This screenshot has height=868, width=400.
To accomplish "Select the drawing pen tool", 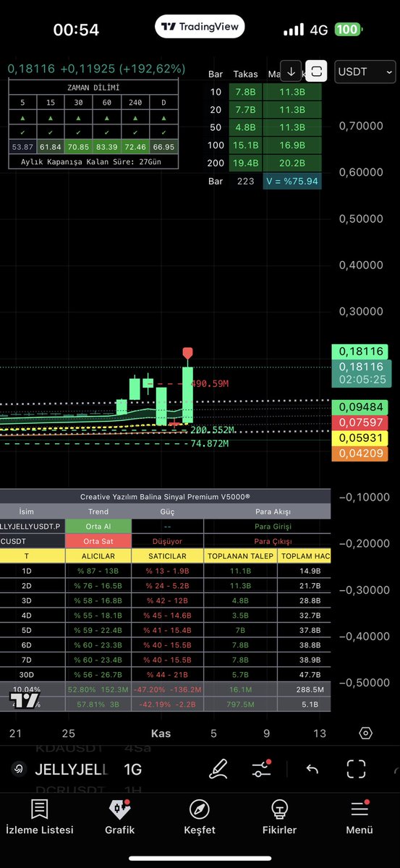I will [x=218, y=769].
